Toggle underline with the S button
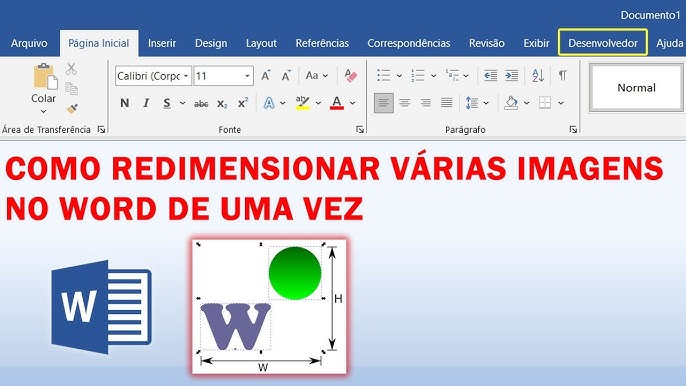 coord(167,103)
